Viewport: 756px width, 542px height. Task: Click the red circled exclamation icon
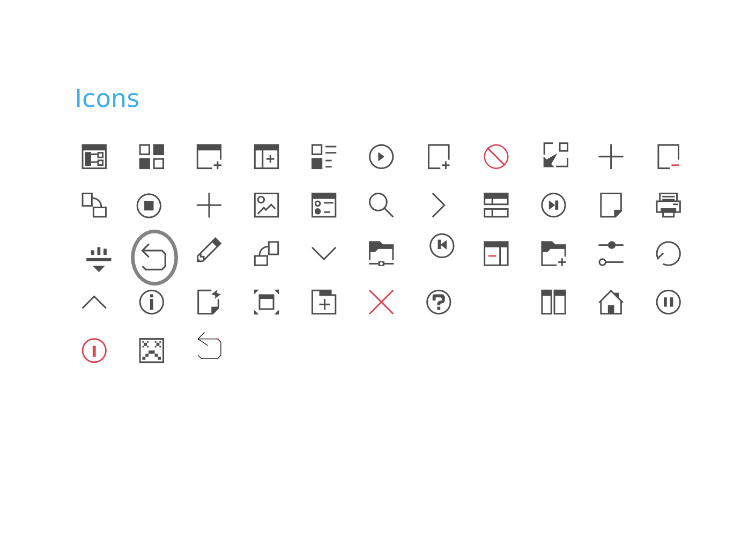(x=94, y=350)
